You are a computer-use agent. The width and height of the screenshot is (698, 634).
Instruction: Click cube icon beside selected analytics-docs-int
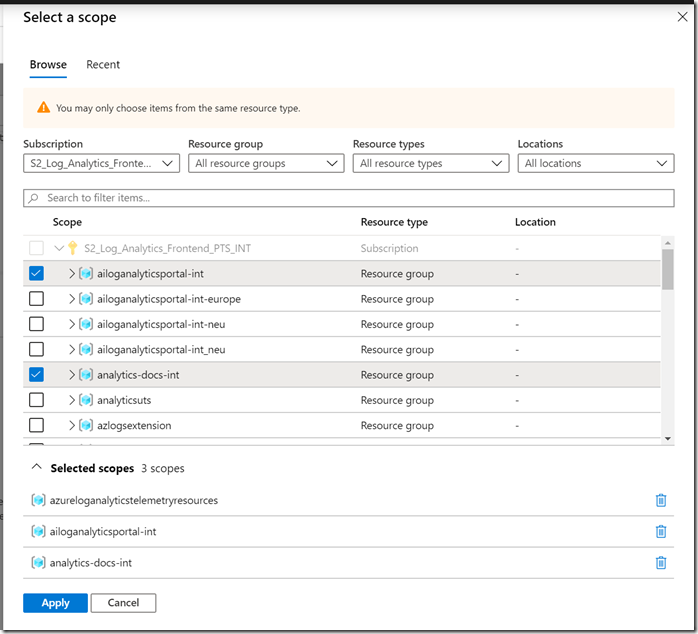pyautogui.click(x=38, y=563)
